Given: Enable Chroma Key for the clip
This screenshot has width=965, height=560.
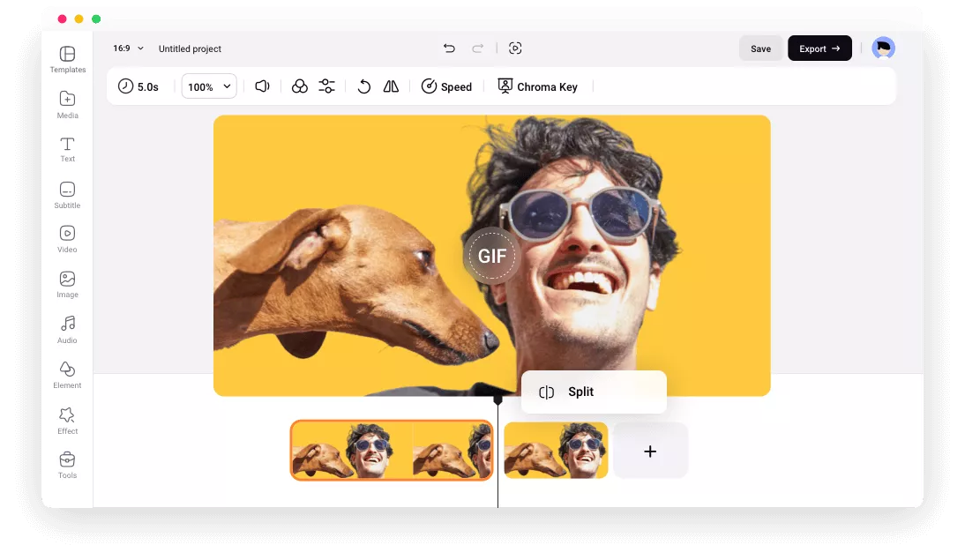Looking at the screenshot, I should 538,86.
